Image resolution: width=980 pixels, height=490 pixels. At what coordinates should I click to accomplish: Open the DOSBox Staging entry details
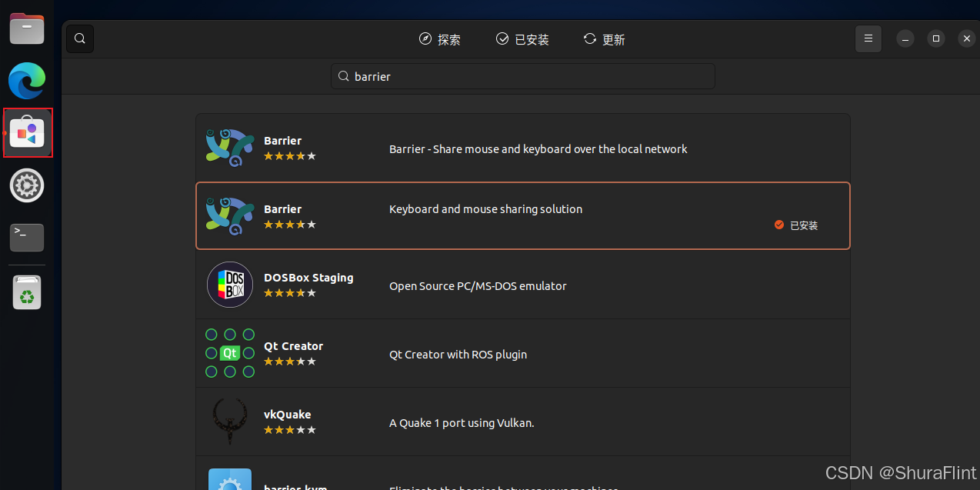click(523, 285)
